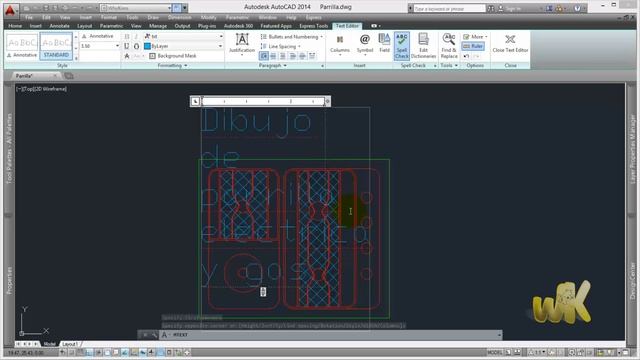Click the Italic formatting icon

click(x=136, y=36)
